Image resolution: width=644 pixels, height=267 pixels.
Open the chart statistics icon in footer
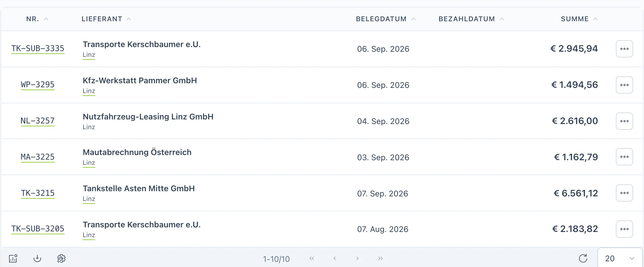point(13,258)
